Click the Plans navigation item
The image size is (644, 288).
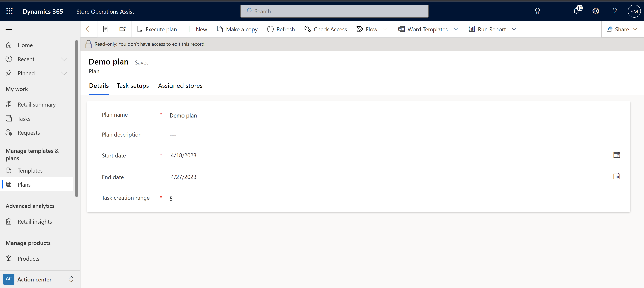[24, 184]
